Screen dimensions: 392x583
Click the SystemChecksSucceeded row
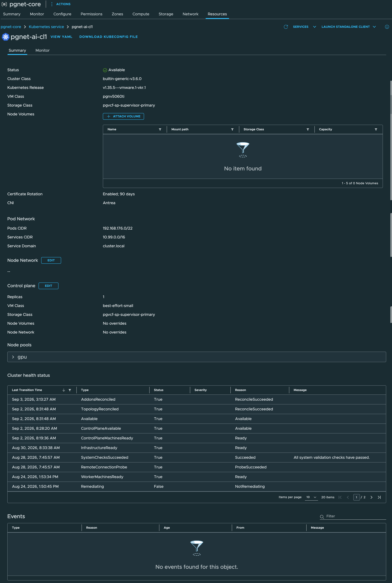pyautogui.click(x=197, y=457)
